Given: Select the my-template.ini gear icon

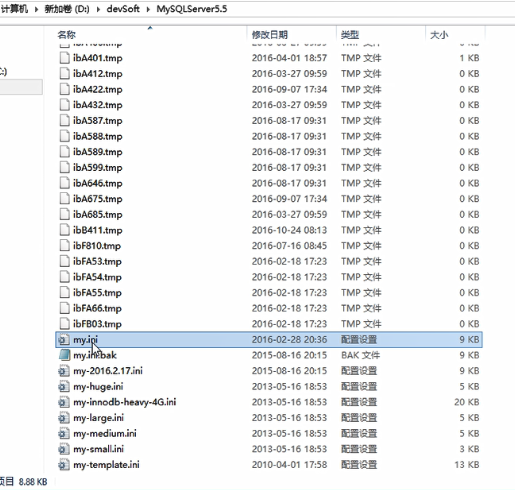Looking at the screenshot, I should [x=64, y=465].
